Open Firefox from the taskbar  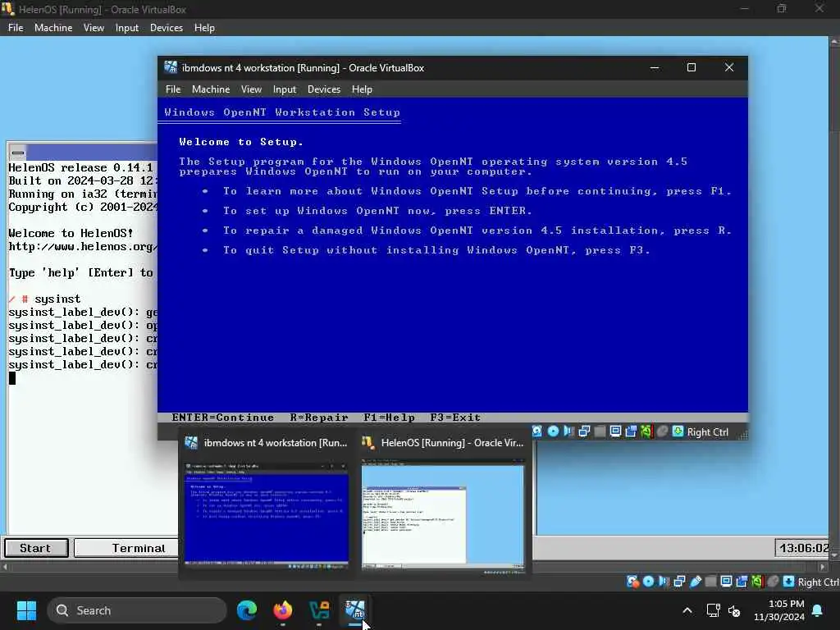click(283, 609)
